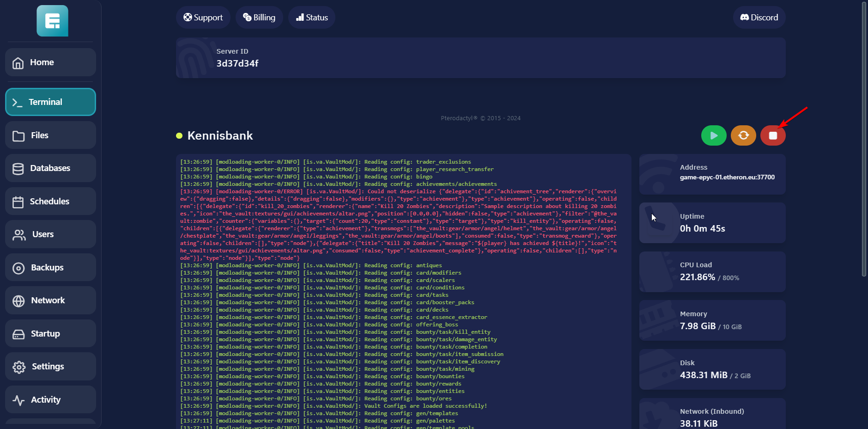Viewport: 868px width, 429px height.
Task: Click the people icon beside Users
Action: (x=19, y=235)
